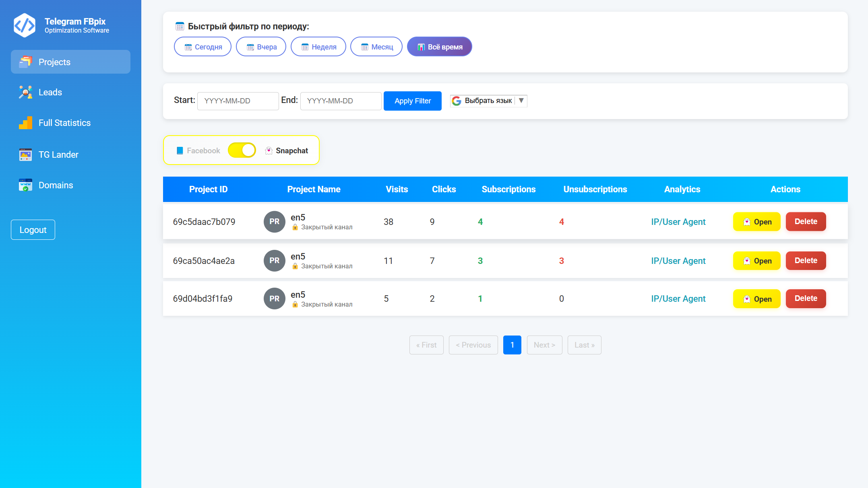This screenshot has width=868, height=488.
Task: Click the Full Statistics bar chart icon
Action: tap(25, 123)
